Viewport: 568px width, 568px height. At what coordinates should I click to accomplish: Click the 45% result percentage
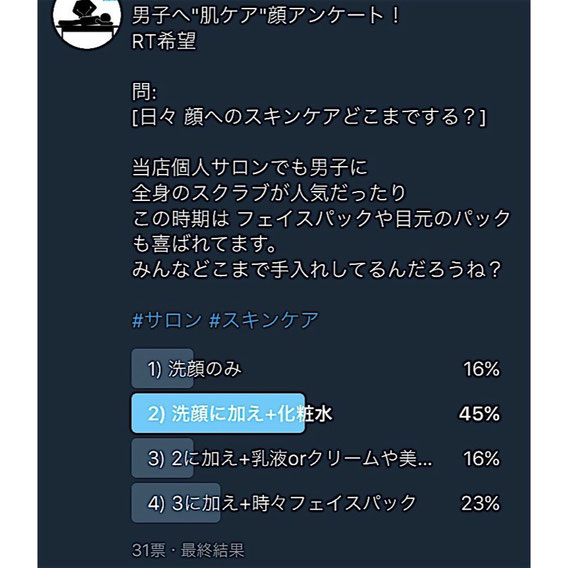coord(479,413)
